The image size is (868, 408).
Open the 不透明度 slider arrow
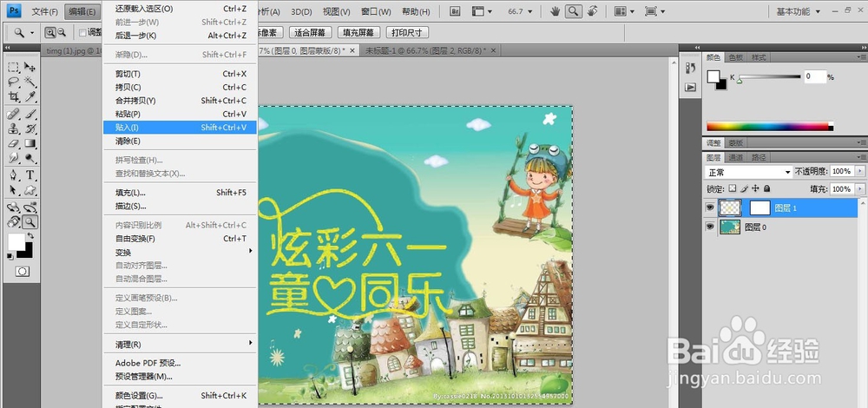pos(859,172)
